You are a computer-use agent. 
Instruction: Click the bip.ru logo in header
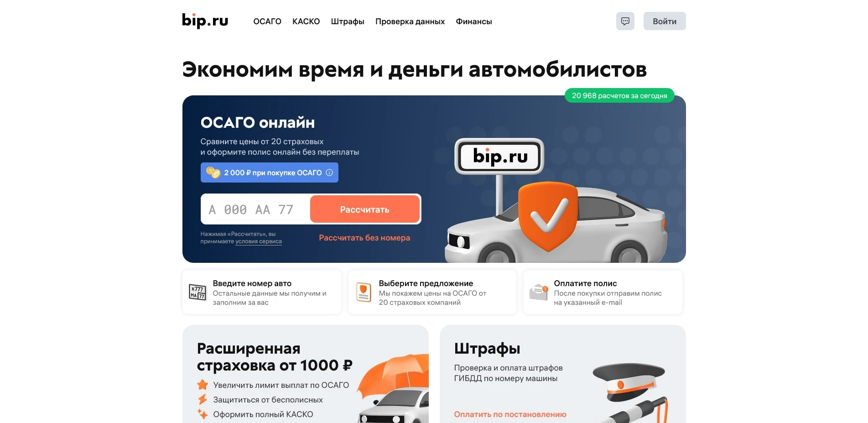coord(205,21)
